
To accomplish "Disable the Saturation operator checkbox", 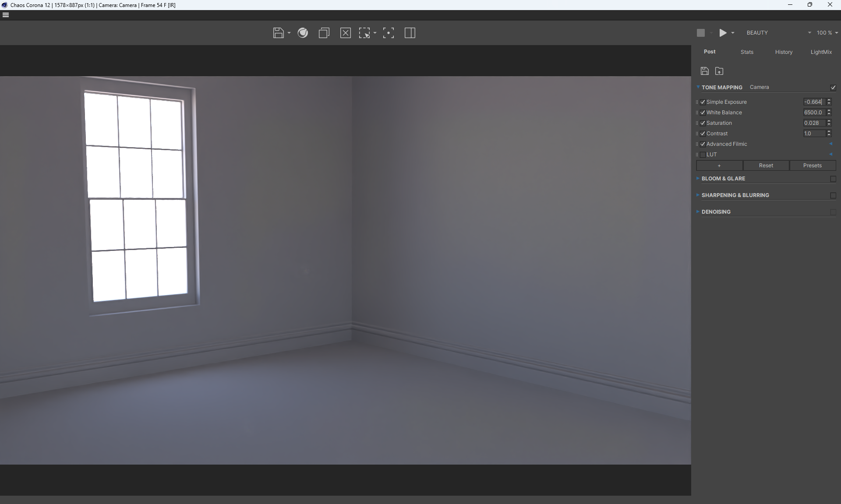I will click(703, 123).
